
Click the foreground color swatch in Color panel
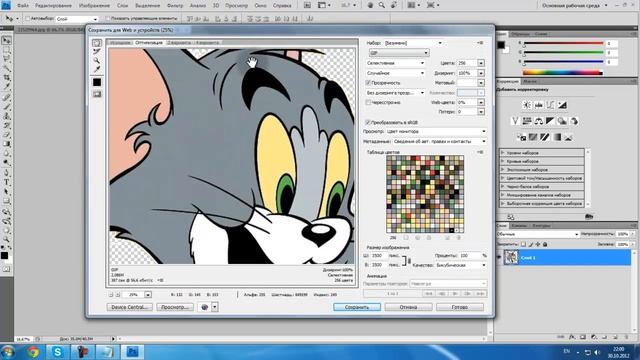pyautogui.click(x=501, y=45)
